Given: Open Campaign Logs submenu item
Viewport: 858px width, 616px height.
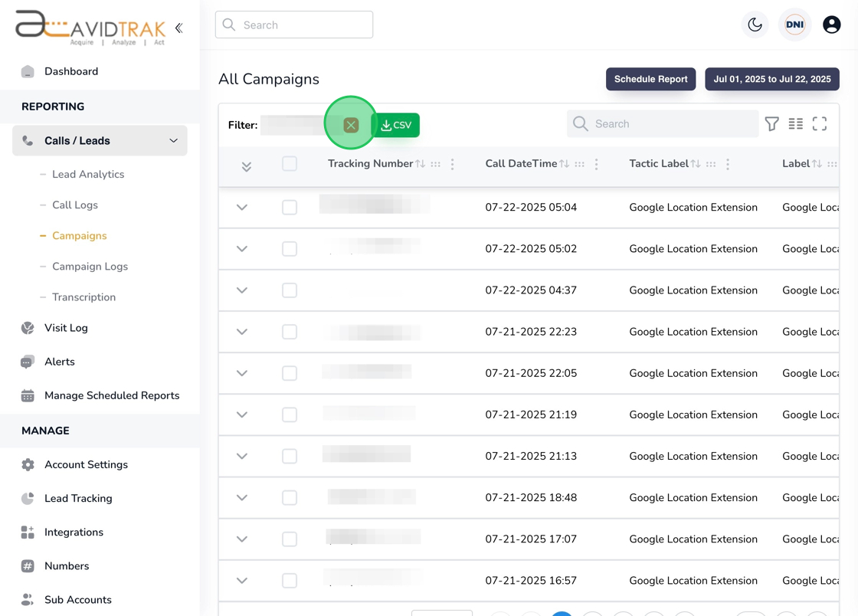Looking at the screenshot, I should (x=90, y=267).
